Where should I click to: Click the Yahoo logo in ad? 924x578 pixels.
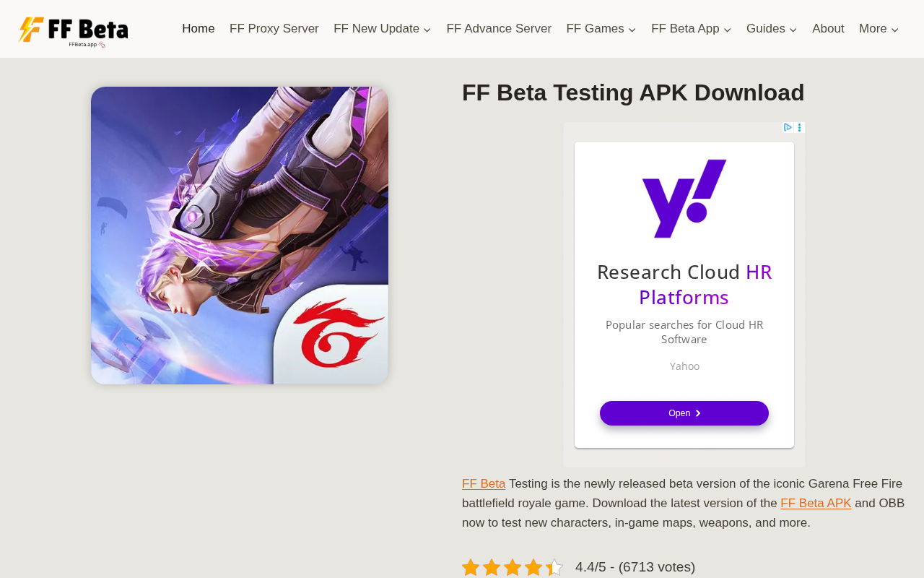(x=684, y=199)
